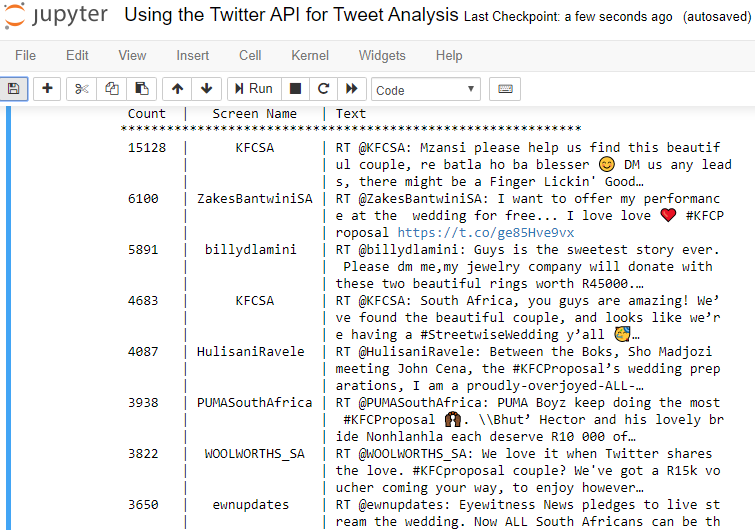
Task: Click the PUMASouthAfrica screen name
Action: coord(255,402)
